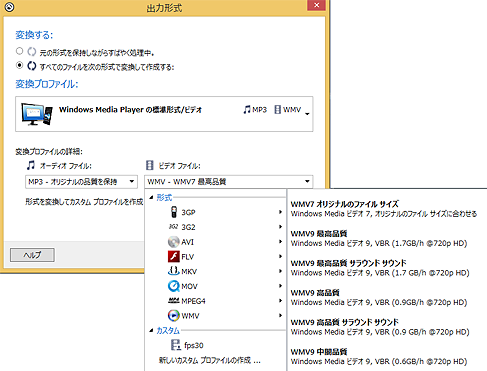Select WMV7 オリジナルのファイル サイズ preset
This screenshot has width=487, height=371.
tap(384, 209)
